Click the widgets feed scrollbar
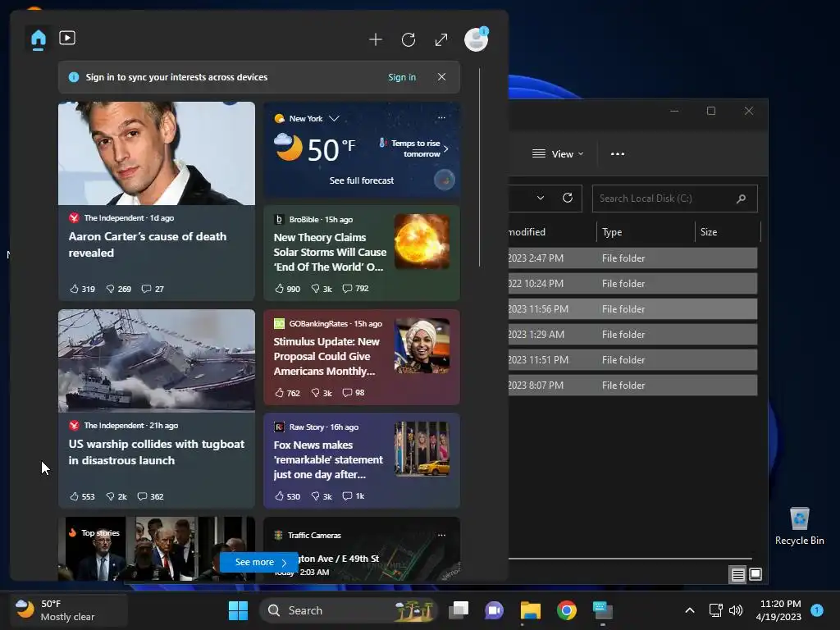Viewport: 840px width, 630px height. point(479,167)
